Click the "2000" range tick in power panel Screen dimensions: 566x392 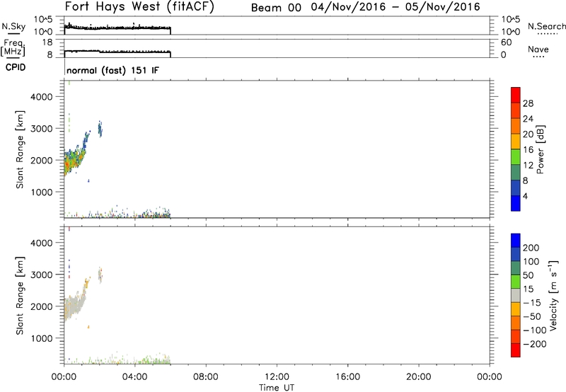point(41,160)
